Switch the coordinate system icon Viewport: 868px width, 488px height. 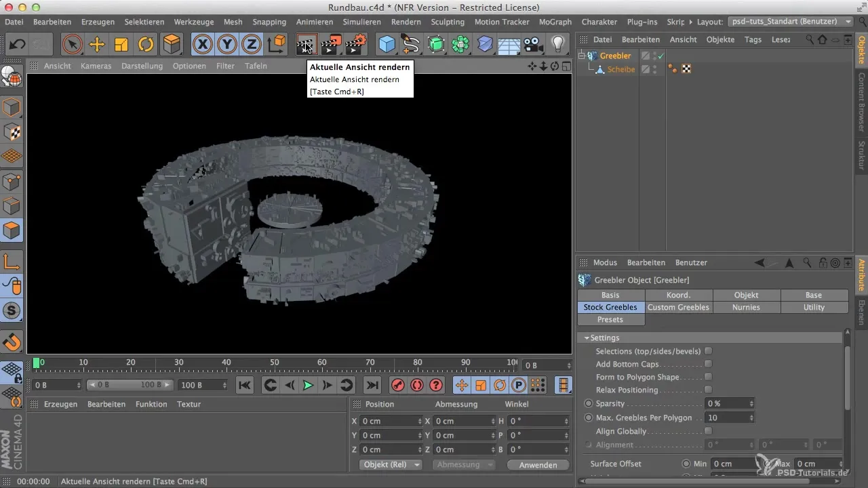[x=277, y=45]
